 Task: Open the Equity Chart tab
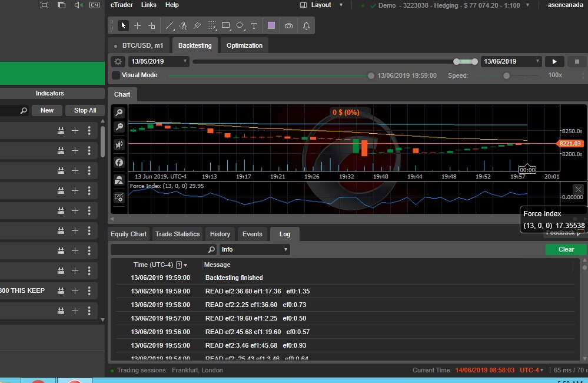(129, 234)
